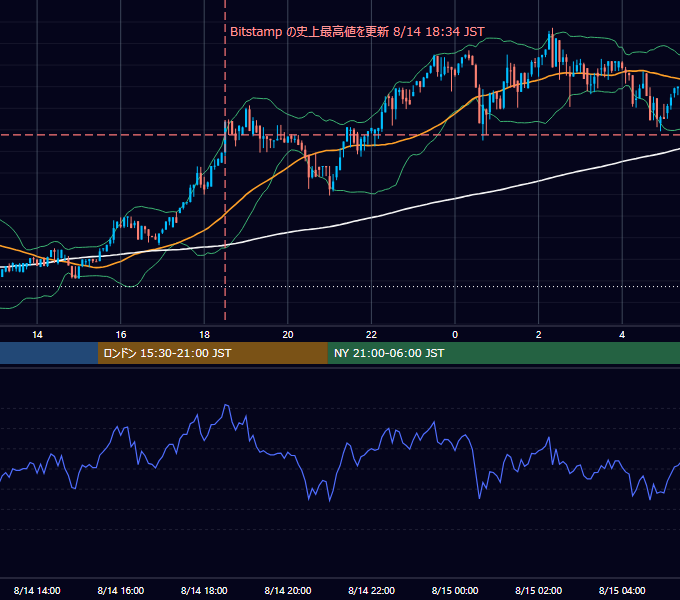The image size is (680, 600).
Task: Click the Bitstamp all-time-high annotation text
Action: [357, 32]
